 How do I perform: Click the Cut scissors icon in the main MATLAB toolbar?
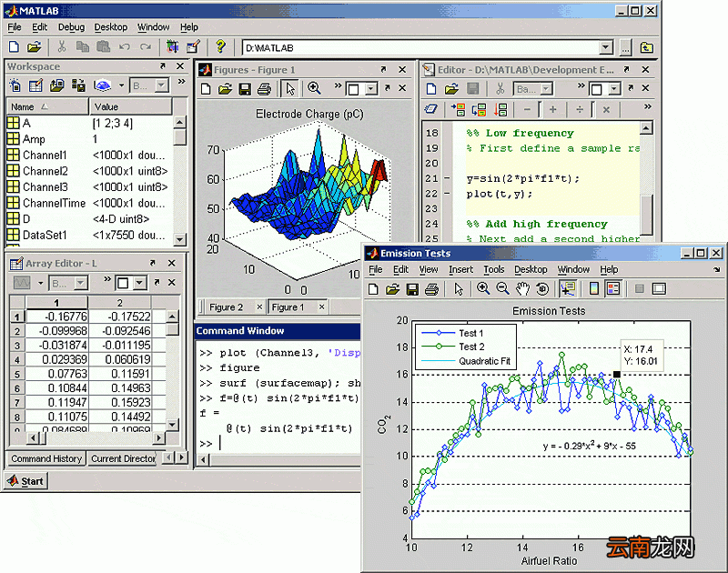click(62, 46)
